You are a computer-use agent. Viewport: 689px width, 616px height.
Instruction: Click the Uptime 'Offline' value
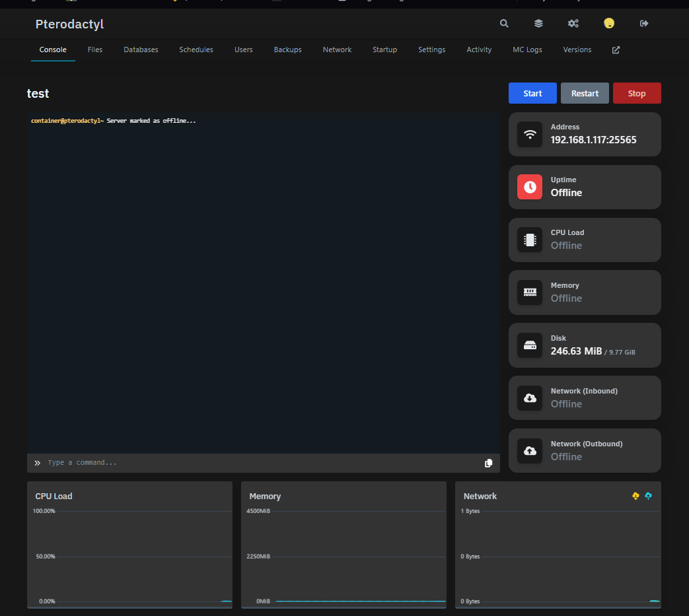pos(566,193)
